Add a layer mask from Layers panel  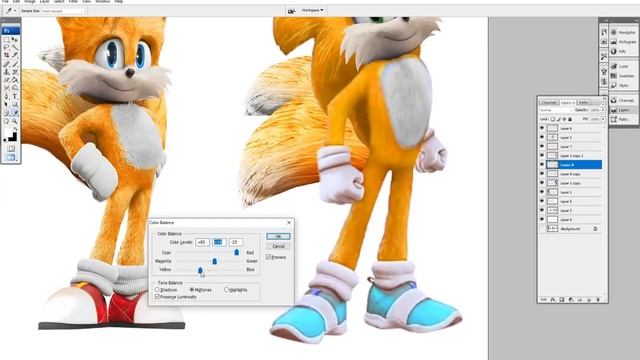coord(562,300)
